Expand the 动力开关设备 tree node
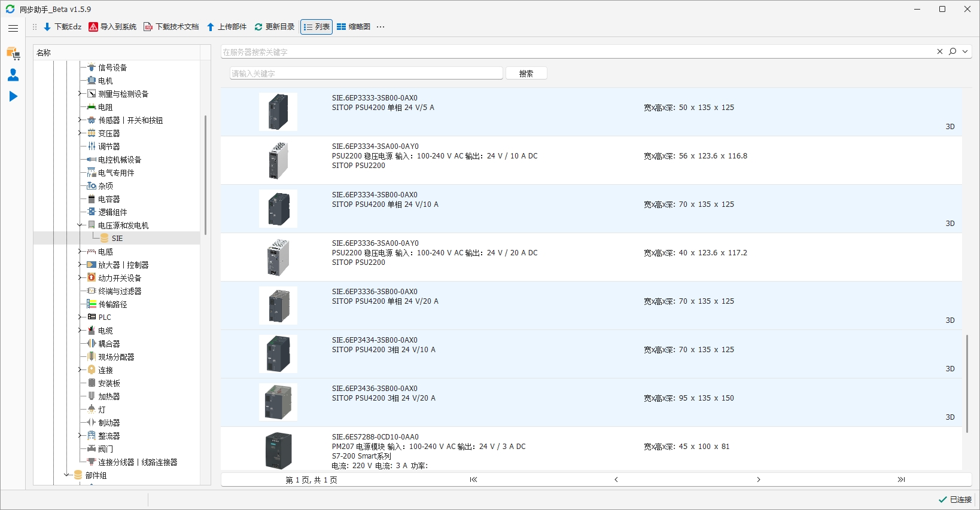This screenshot has height=510, width=980. 80,278
